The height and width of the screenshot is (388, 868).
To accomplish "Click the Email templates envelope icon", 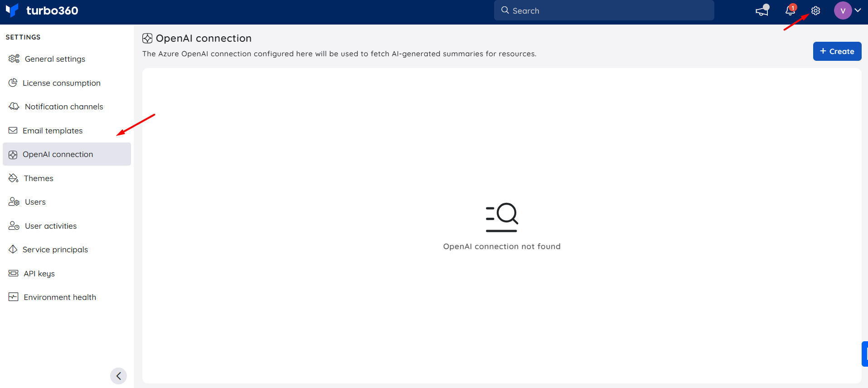I will coord(13,130).
